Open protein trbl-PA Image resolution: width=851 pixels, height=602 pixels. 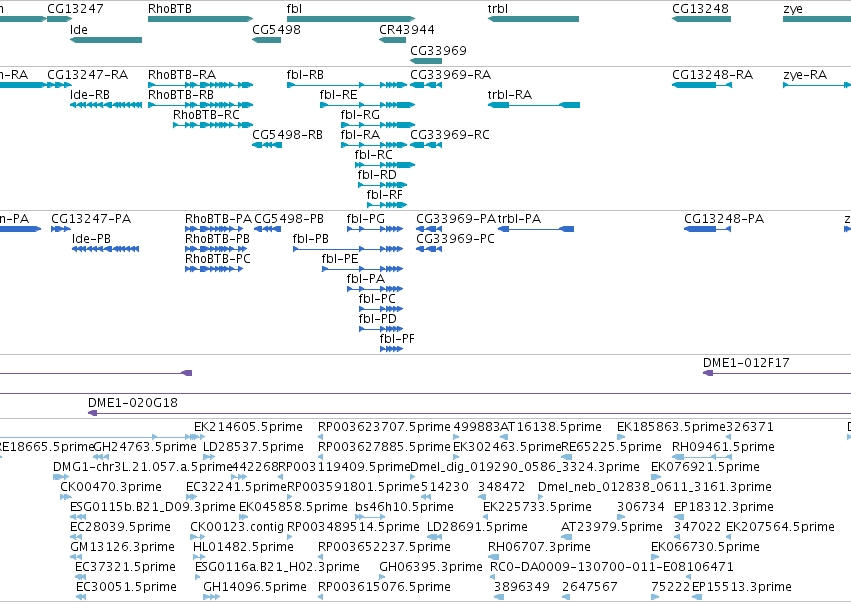[x=519, y=219]
